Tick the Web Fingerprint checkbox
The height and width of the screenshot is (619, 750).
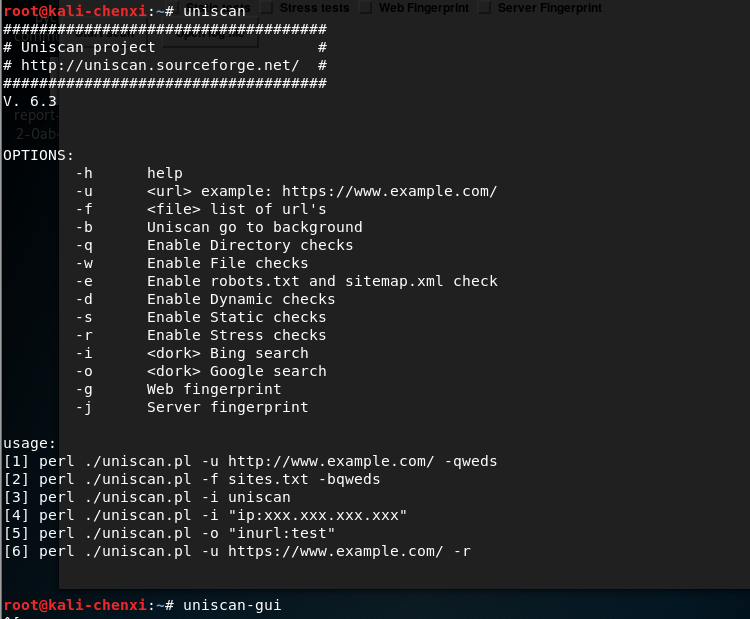point(366,8)
